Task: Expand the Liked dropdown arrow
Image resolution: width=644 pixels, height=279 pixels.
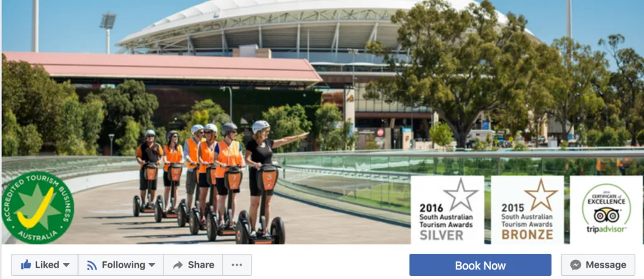Action: point(66,265)
